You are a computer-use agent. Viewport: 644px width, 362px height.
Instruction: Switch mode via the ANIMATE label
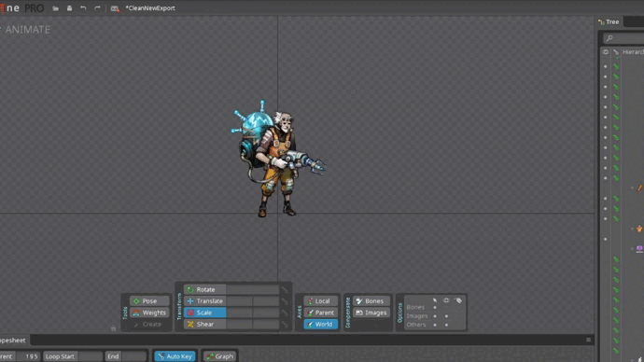point(27,30)
